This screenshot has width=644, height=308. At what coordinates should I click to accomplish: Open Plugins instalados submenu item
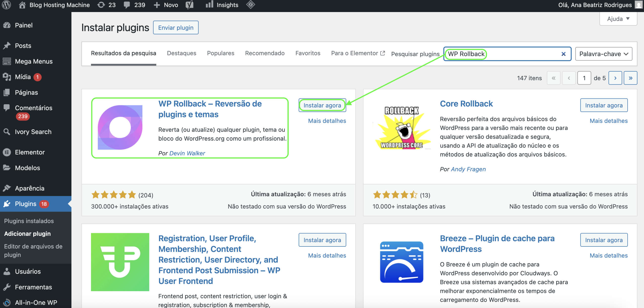coord(29,221)
